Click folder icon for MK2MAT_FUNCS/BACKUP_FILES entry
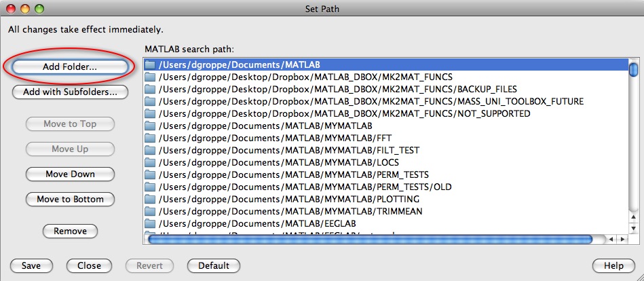Image resolution: width=644 pixels, height=281 pixels. 150,90
